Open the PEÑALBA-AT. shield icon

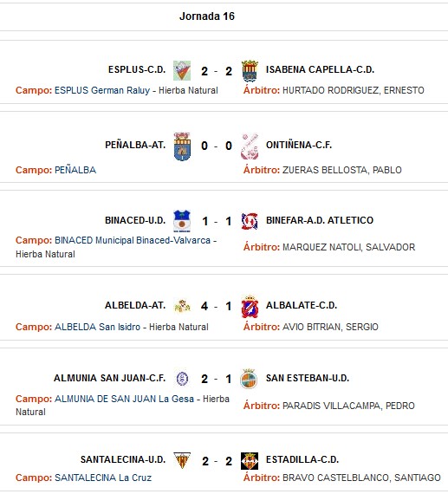[x=182, y=146]
